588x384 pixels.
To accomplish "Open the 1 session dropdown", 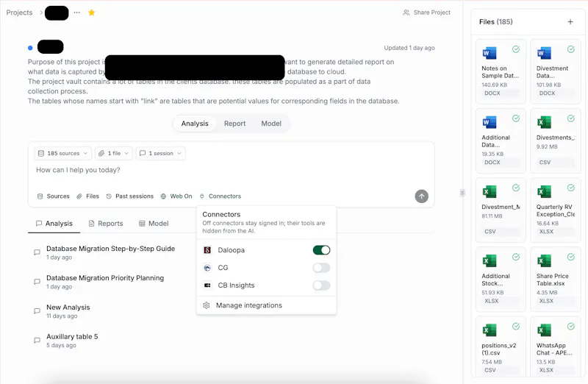I will [x=160, y=153].
